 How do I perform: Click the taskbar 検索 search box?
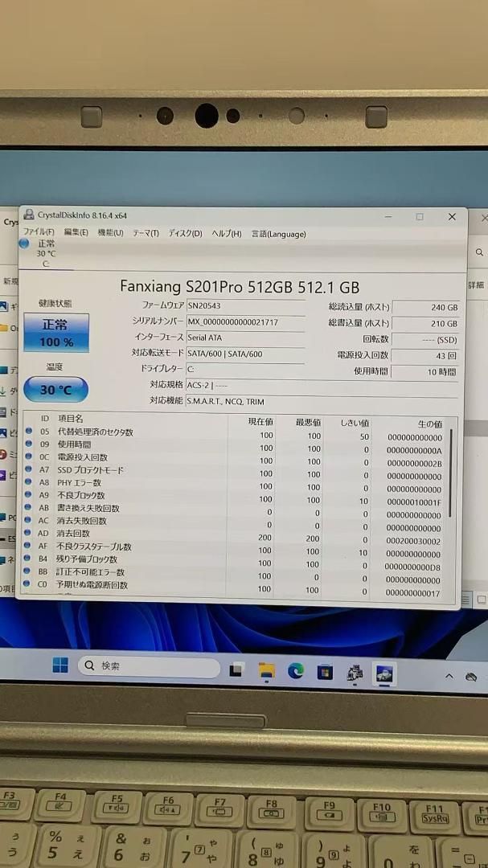(x=149, y=666)
